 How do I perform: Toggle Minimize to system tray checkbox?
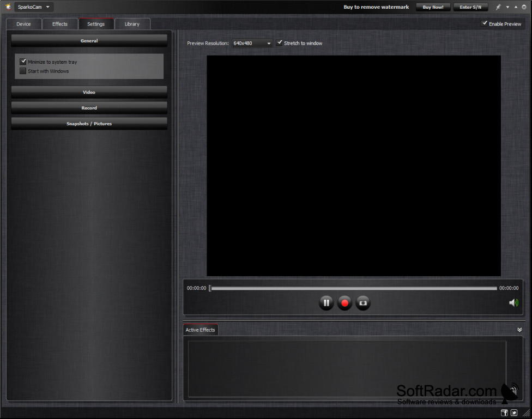pyautogui.click(x=23, y=62)
